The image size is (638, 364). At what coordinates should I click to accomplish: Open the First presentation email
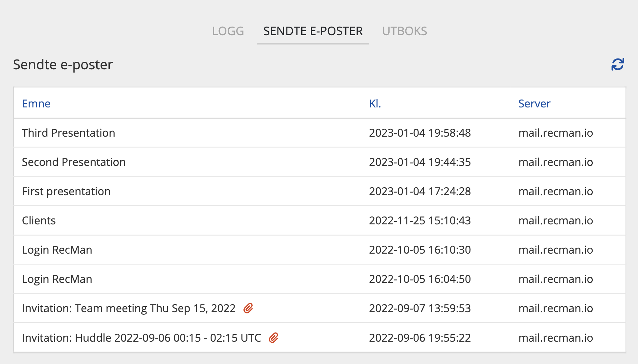point(66,191)
